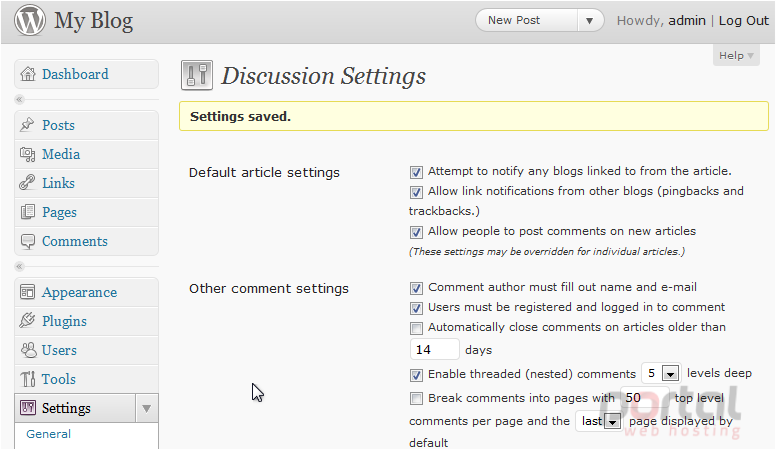Screen dimensions: 776x450
Task: Click the Plugins plug icon
Action: tap(27, 321)
